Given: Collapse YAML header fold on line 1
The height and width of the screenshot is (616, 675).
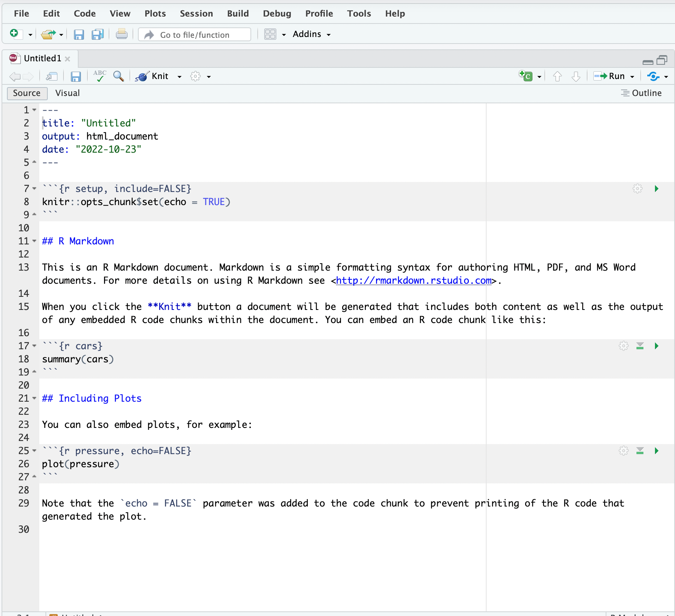Looking at the screenshot, I should [x=34, y=110].
